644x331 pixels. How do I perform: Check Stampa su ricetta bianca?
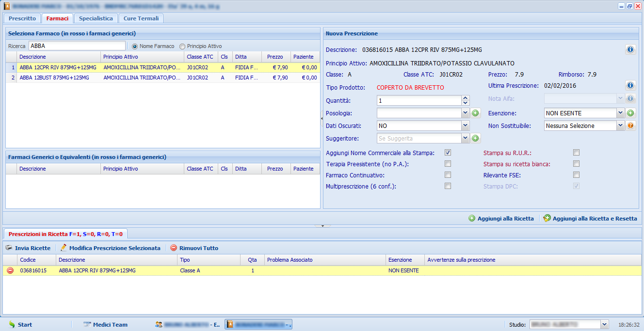point(577,164)
